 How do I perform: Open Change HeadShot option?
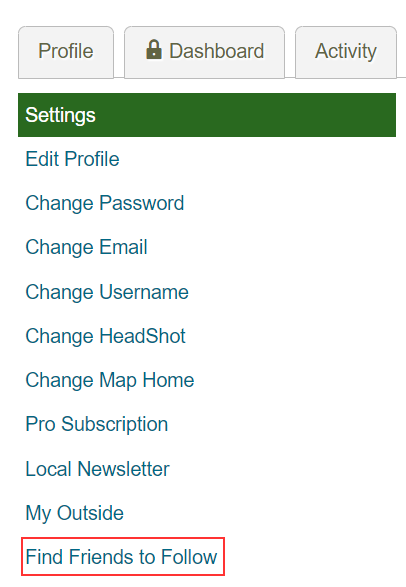pos(106,336)
